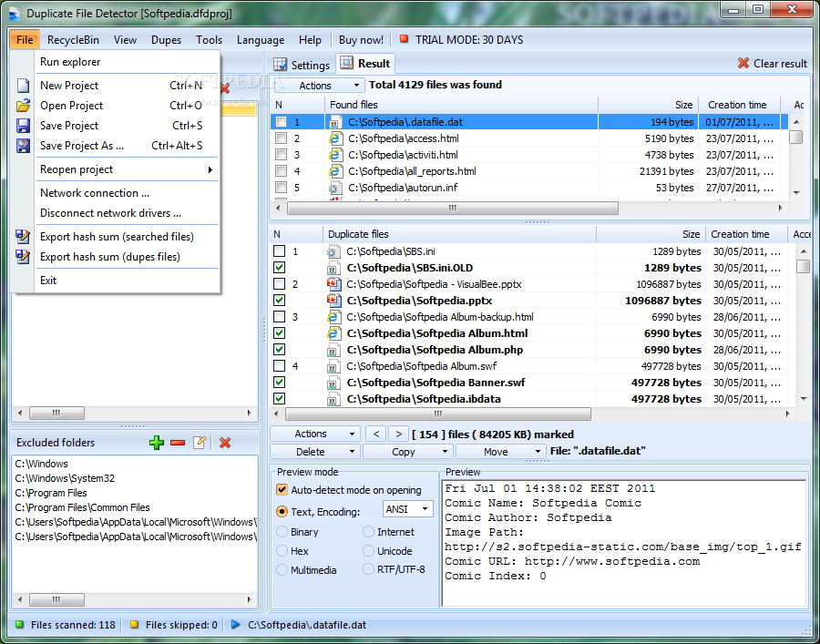Sort duplicates by Creation time header
Image resolution: width=820 pixels, height=644 pixels.
point(746,234)
